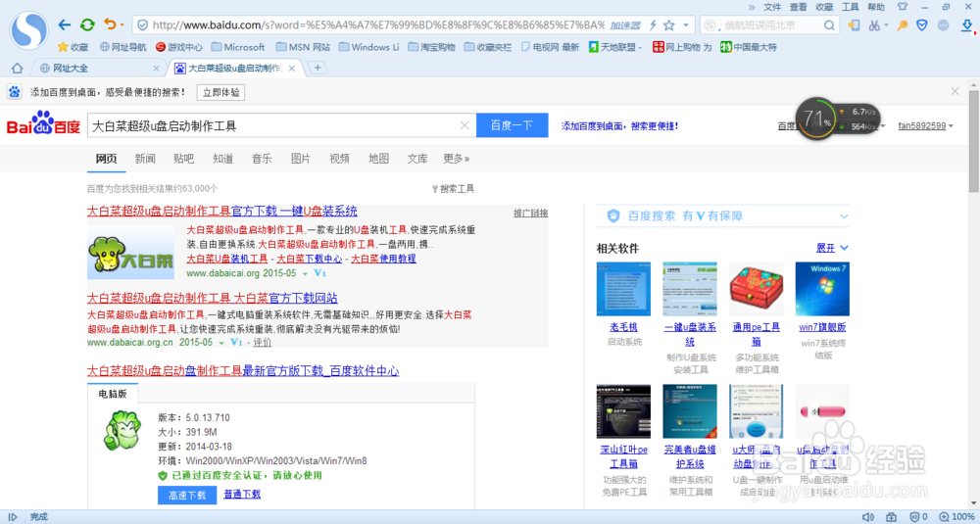Viewport: 980px width, 524px height.
Task: Click the 大白菜 logo thumbnail
Action: (130, 253)
